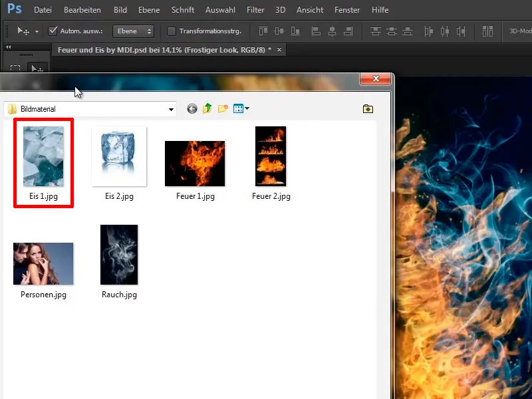Close the file browser dialog
Image resolution: width=532 pixels, height=399 pixels.
pyautogui.click(x=376, y=78)
